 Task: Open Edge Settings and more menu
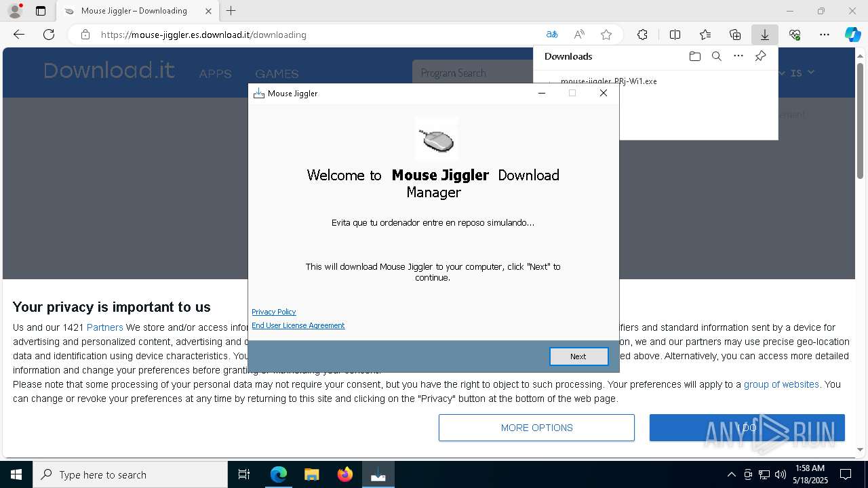point(825,35)
